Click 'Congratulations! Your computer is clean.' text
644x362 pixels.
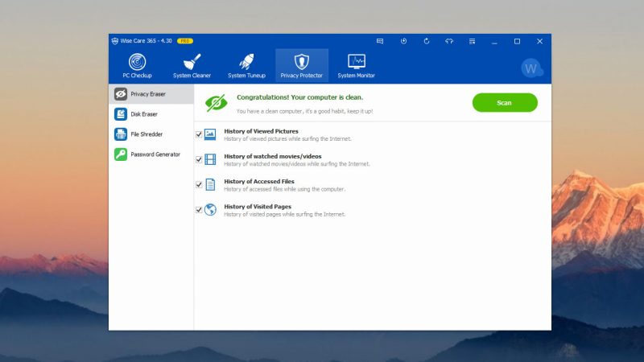[299, 97]
